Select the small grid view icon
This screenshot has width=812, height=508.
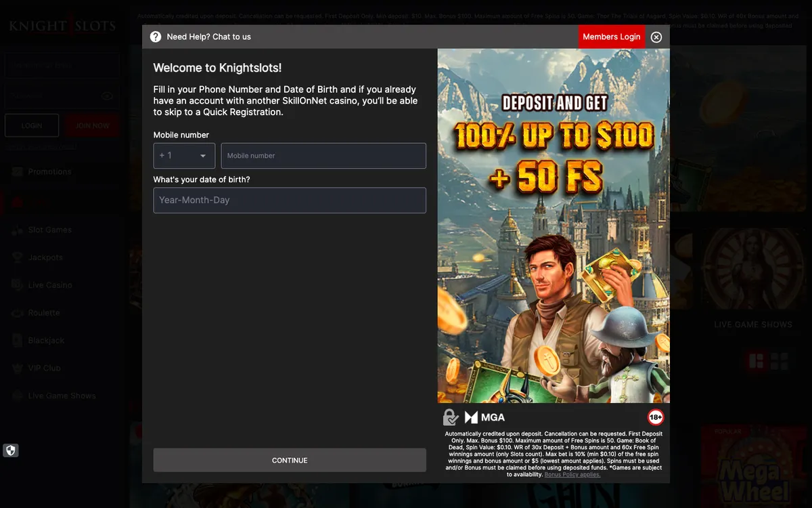click(x=780, y=361)
